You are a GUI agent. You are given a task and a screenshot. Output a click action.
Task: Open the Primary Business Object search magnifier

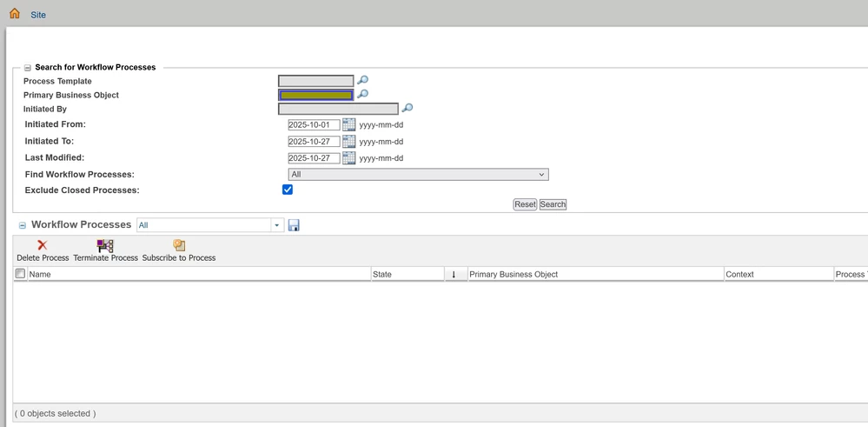tap(362, 95)
